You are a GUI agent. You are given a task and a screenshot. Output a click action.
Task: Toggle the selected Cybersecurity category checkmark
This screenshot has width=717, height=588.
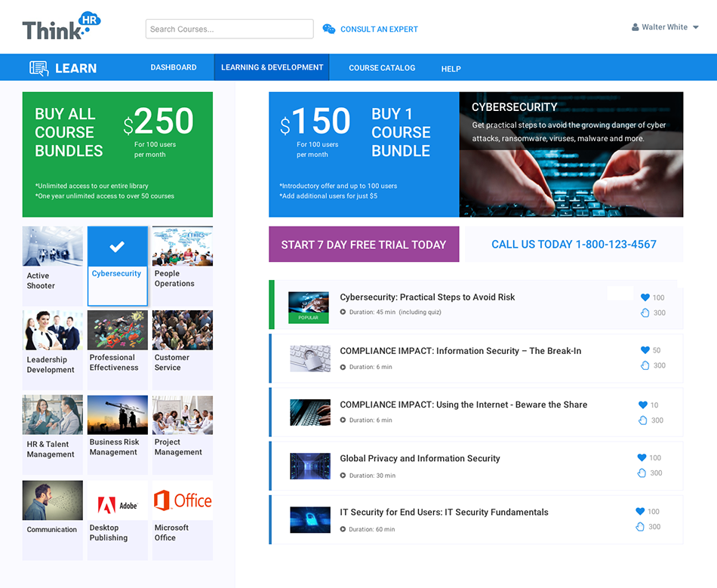[117, 246]
